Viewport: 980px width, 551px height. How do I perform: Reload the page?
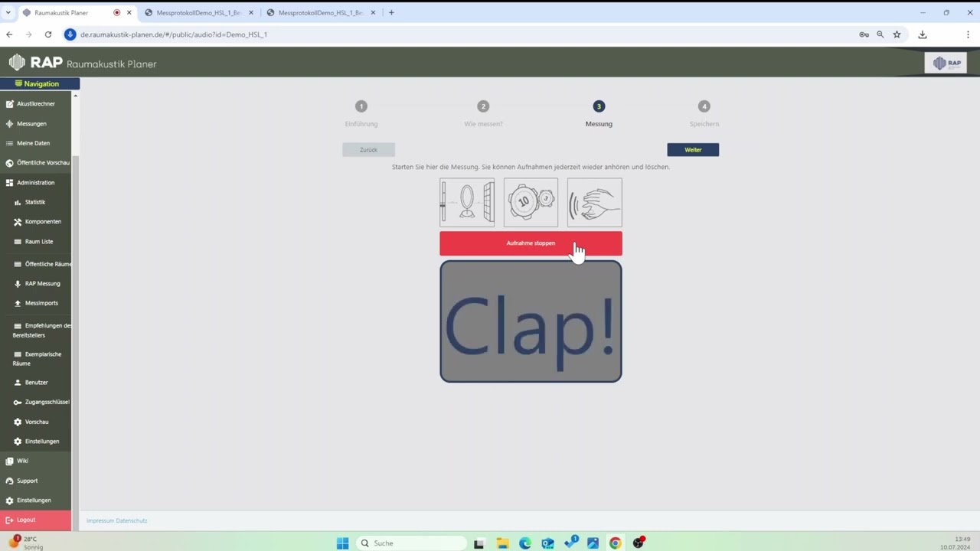pyautogui.click(x=48, y=34)
